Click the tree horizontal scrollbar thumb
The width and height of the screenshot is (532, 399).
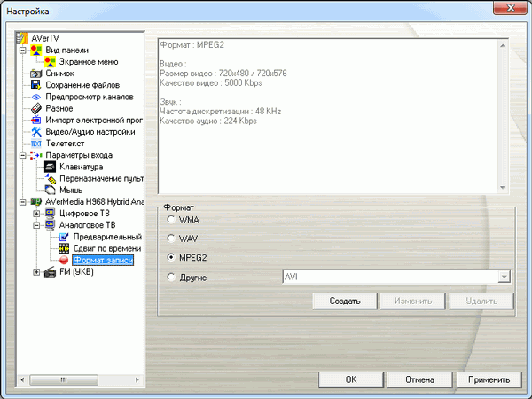tap(64, 379)
